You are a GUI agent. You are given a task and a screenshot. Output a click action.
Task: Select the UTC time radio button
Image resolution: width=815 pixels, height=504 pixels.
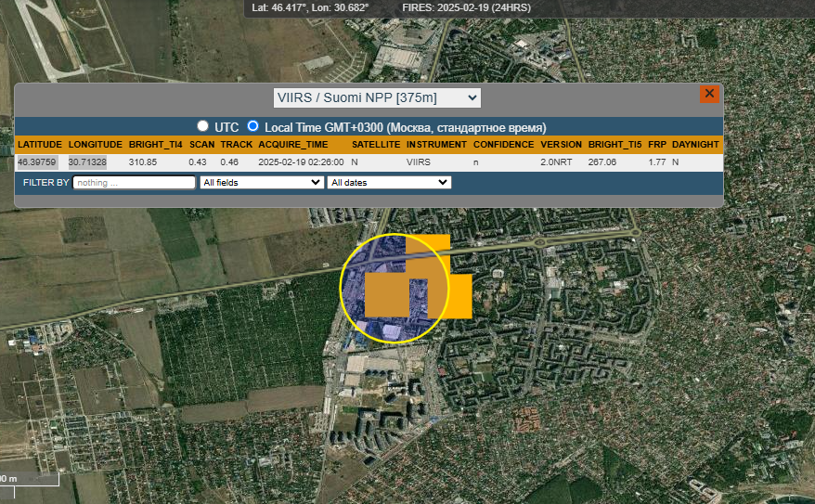(x=202, y=125)
